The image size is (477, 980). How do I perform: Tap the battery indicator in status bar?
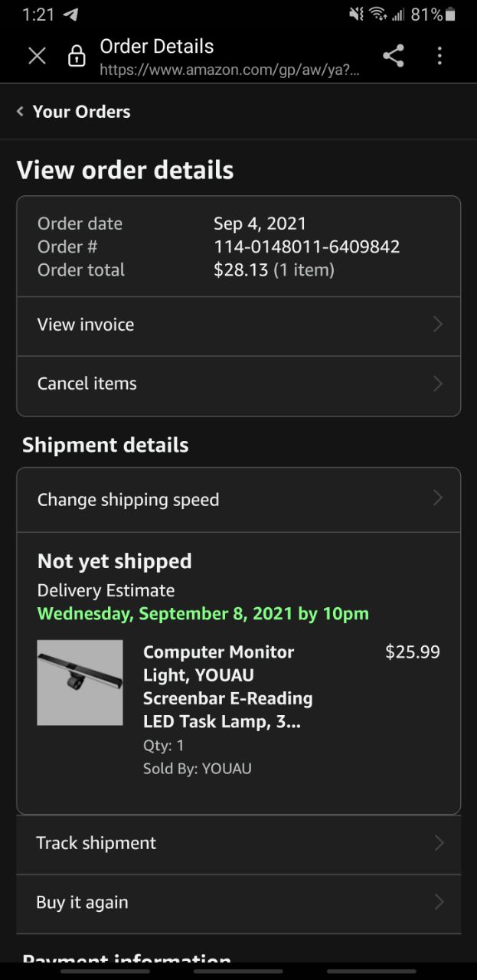[450, 15]
